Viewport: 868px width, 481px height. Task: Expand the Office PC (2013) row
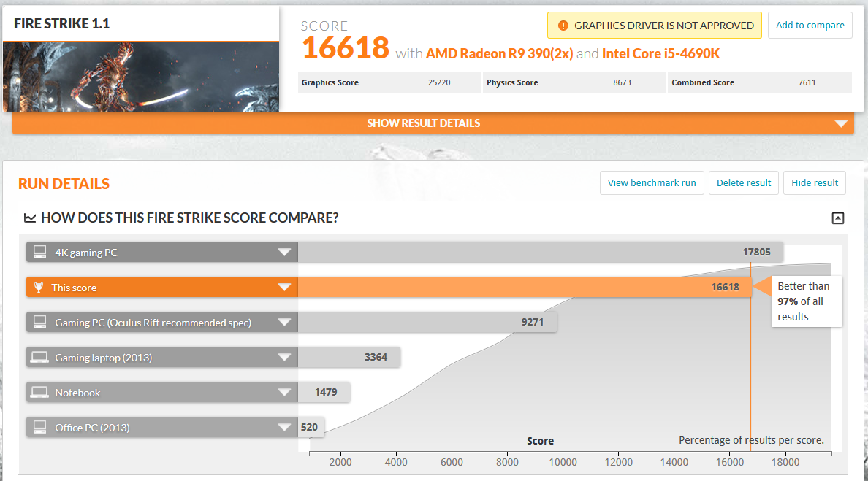284,428
